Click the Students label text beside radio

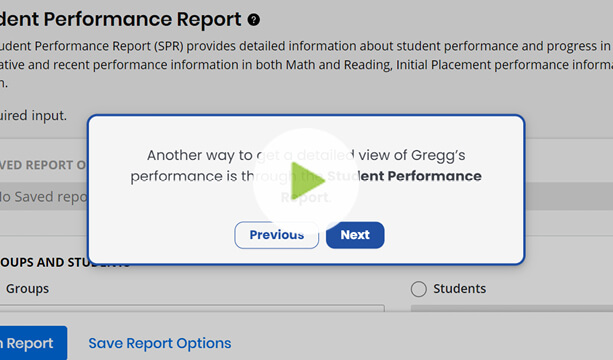pos(459,289)
